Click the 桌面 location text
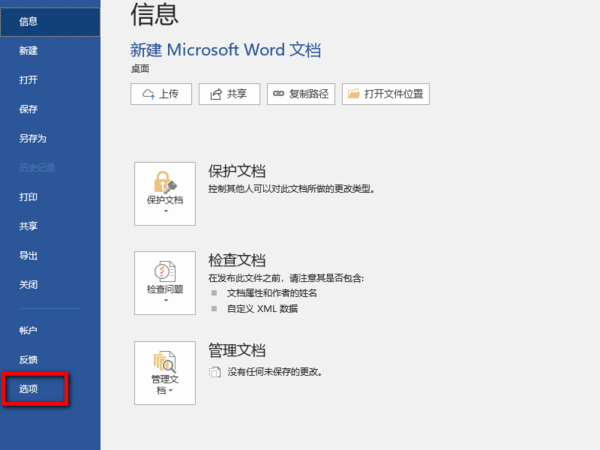 tap(140, 69)
